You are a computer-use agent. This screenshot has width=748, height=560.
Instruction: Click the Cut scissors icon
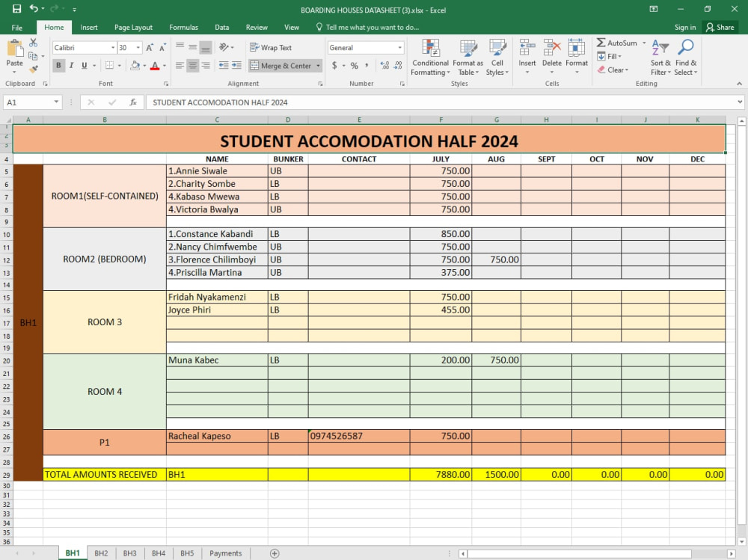[33, 43]
